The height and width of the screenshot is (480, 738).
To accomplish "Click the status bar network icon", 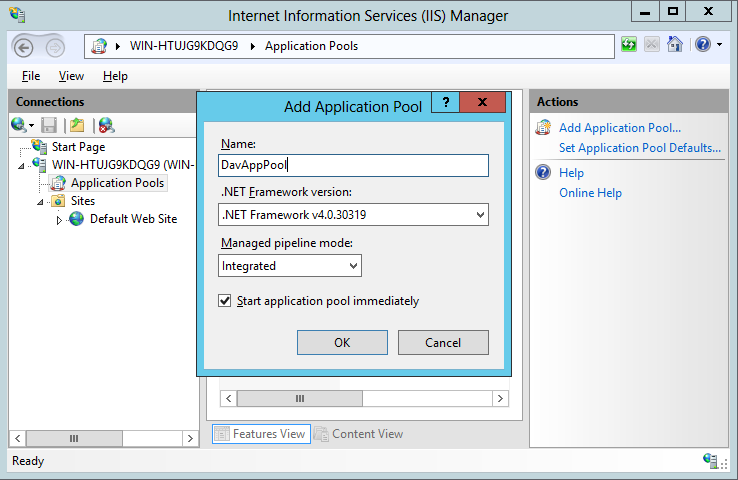I will click(710, 460).
